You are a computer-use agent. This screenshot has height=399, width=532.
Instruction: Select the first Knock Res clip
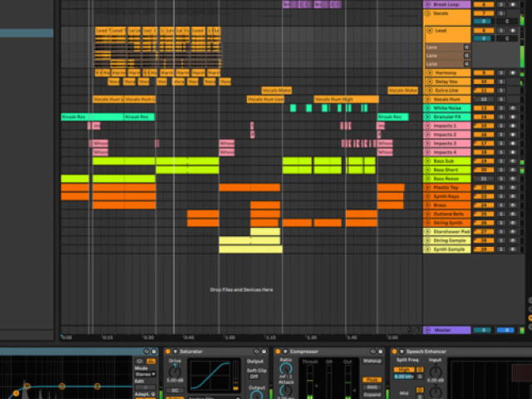coord(92,117)
